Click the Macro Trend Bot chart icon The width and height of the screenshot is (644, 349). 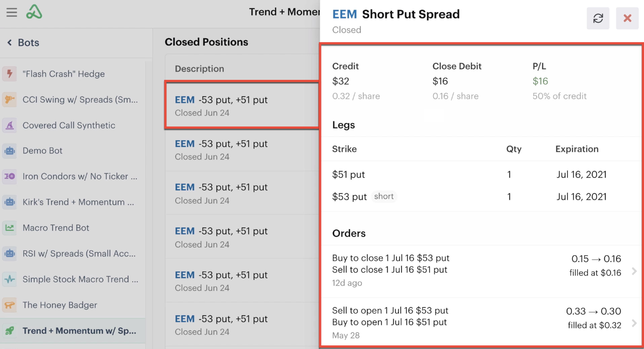[x=10, y=228]
